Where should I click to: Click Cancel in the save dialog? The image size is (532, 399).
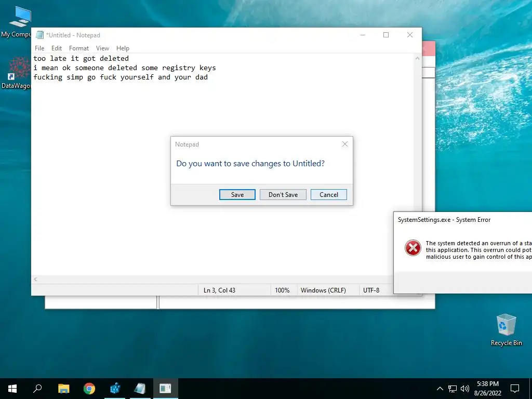[328, 195]
